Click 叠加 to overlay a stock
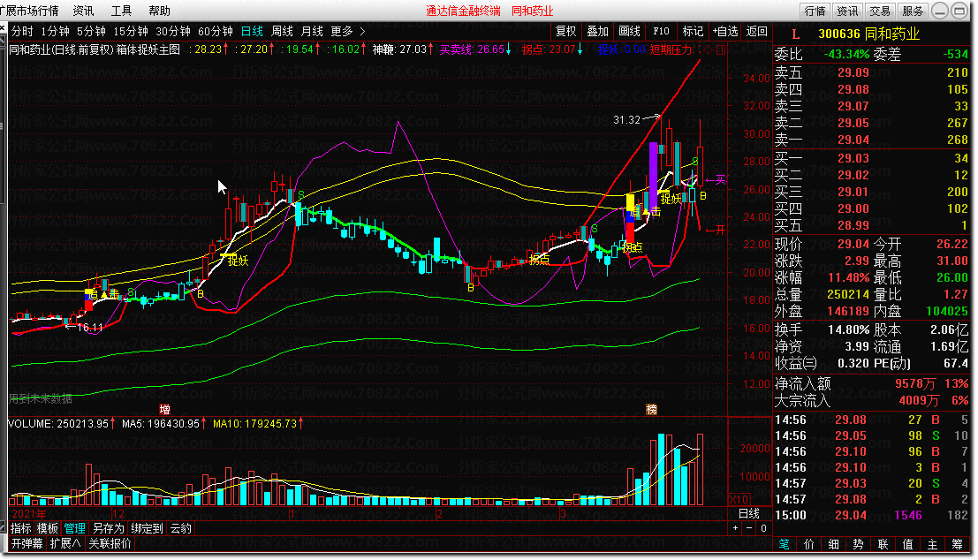The width and height of the screenshot is (978, 560). (x=597, y=31)
